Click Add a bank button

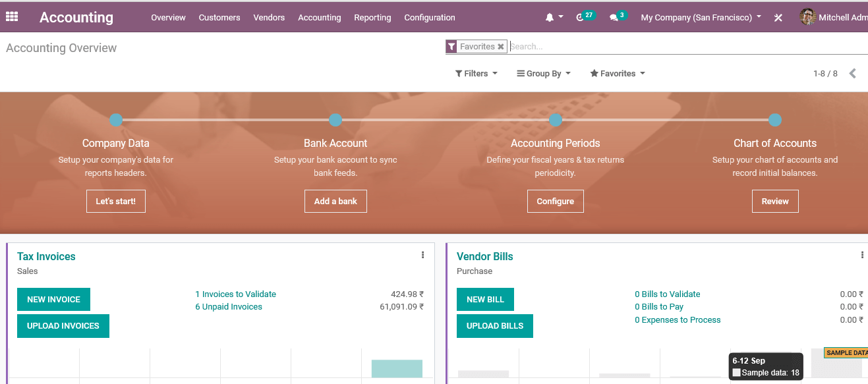coord(335,202)
